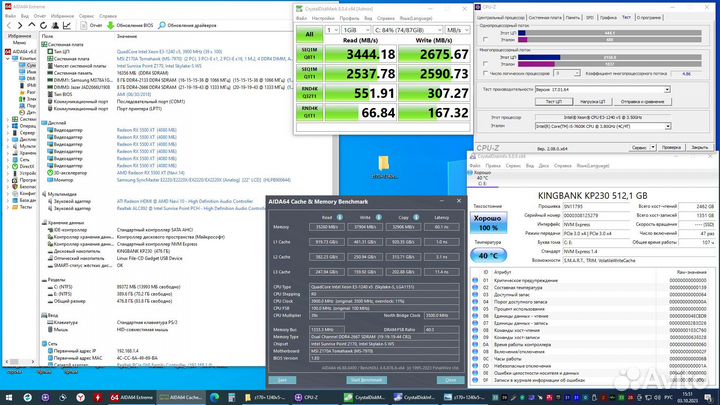Click Save in AIDA64 Cache benchmark
Screen dimensions: 720x405
[282, 380]
